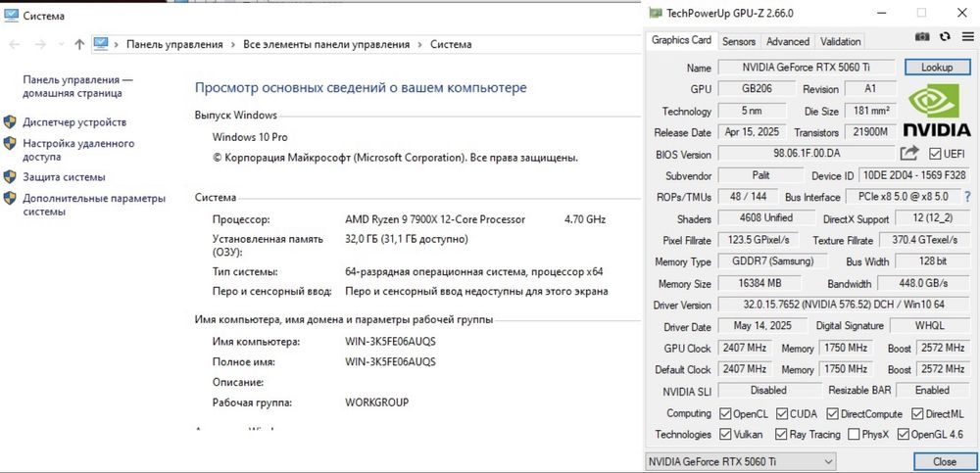Toggle the Ray Tracing checkbox
The image size is (980, 473).
coord(781,434)
